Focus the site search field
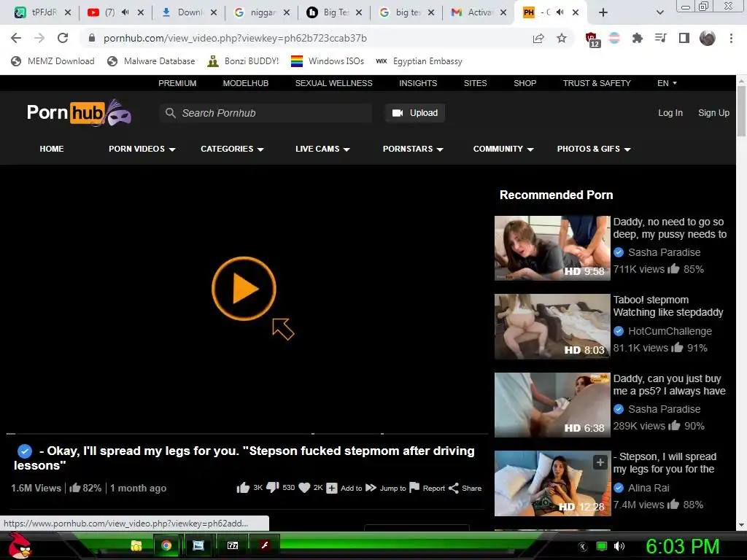 (x=266, y=113)
